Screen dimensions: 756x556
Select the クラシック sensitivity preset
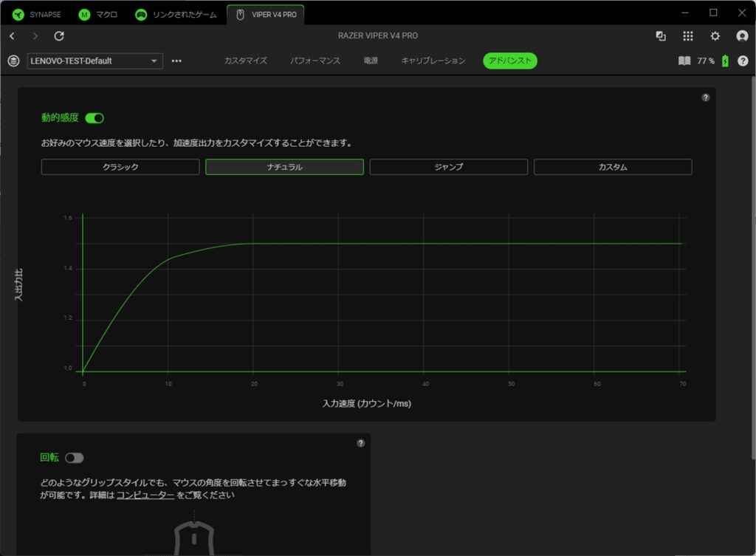coord(120,167)
